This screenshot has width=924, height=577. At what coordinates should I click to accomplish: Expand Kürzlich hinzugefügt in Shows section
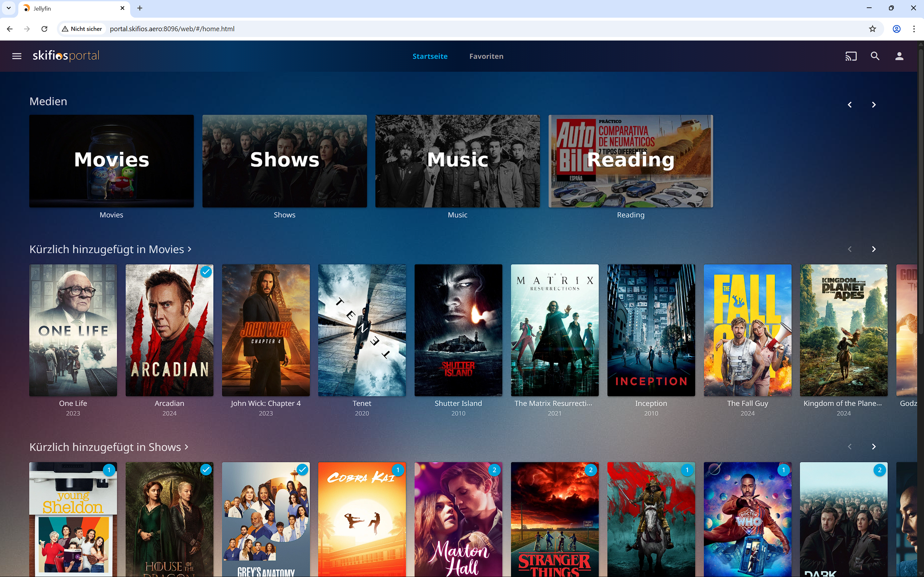coord(109,447)
